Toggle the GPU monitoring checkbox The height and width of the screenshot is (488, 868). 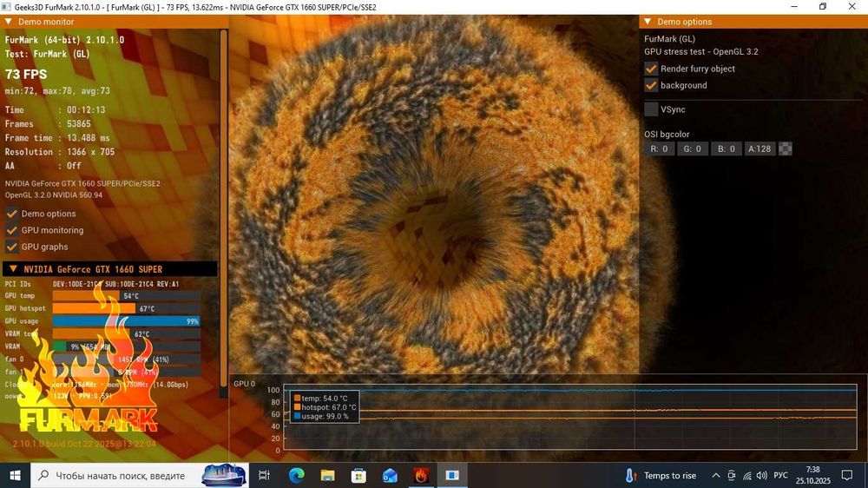click(11, 230)
